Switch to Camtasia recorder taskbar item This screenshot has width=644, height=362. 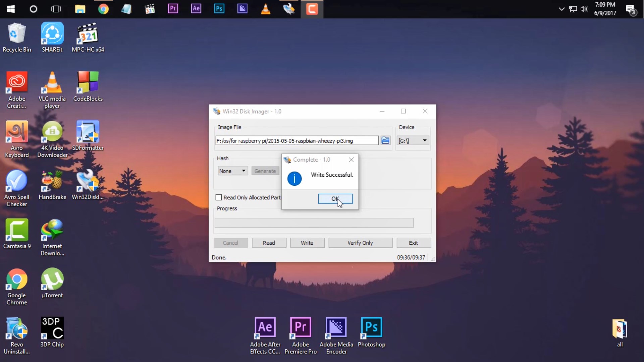(x=312, y=9)
